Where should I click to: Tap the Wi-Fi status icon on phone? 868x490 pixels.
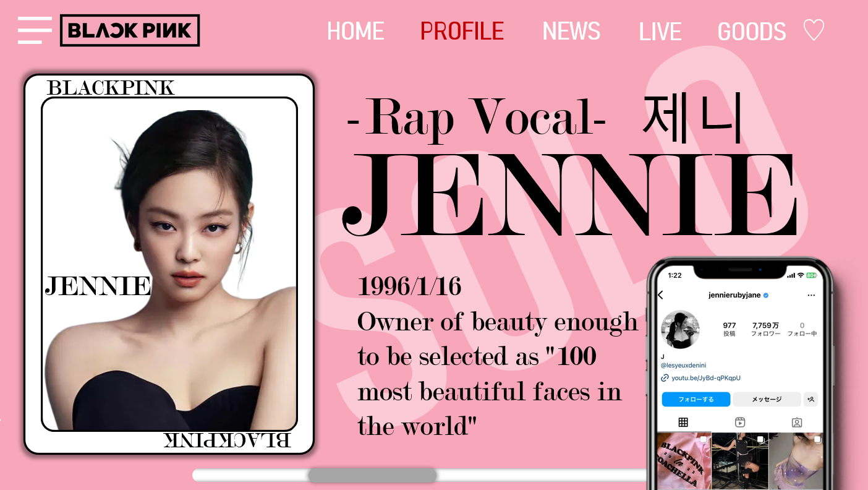pos(801,275)
